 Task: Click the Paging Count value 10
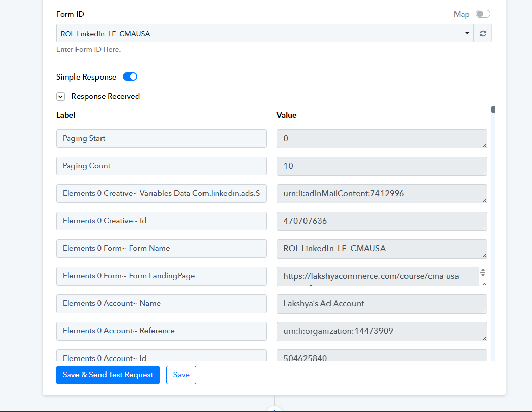[382, 166]
